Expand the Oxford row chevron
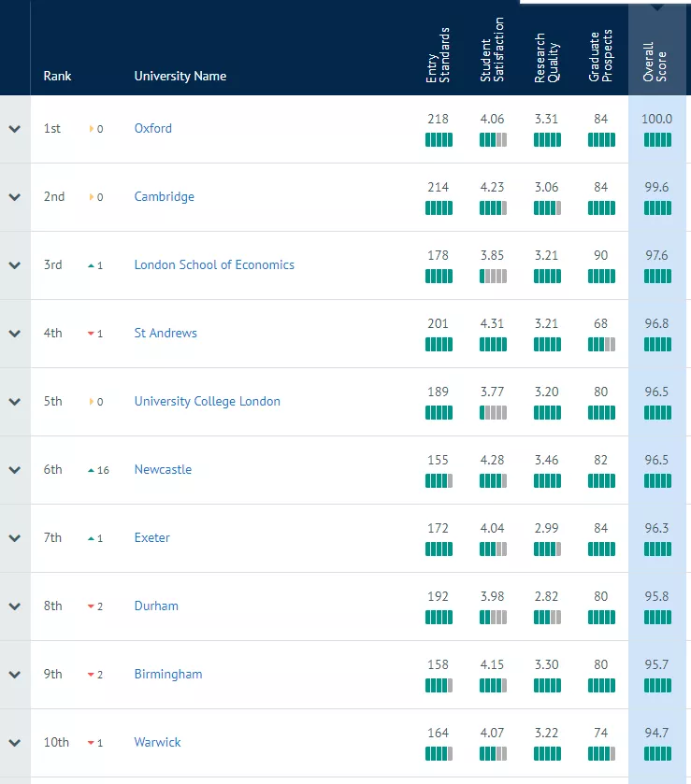Viewport: 691px width, 784px height. [x=15, y=129]
